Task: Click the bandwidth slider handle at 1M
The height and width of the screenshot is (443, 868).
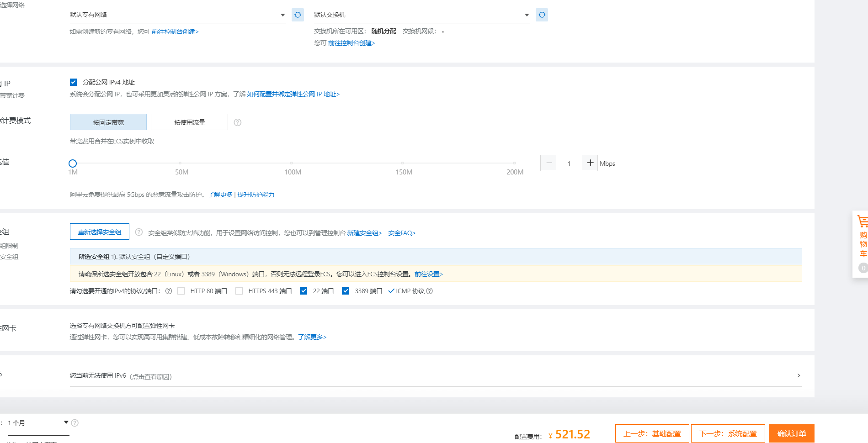Action: 73,163
